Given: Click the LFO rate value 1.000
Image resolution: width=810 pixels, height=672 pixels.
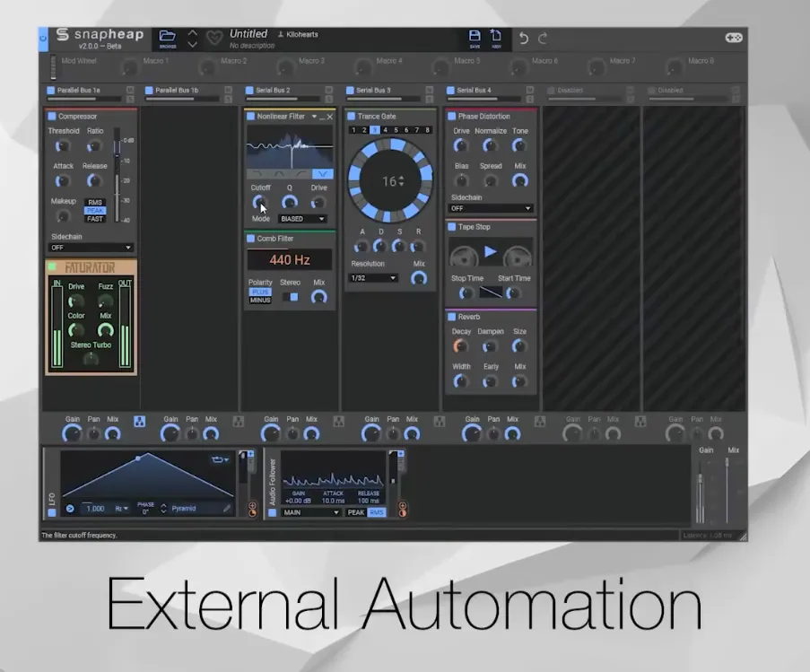Looking at the screenshot, I should point(95,509).
